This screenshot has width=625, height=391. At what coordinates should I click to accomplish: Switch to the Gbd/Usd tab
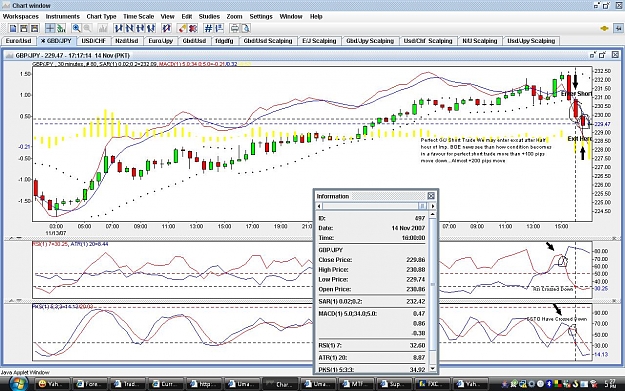[195, 41]
